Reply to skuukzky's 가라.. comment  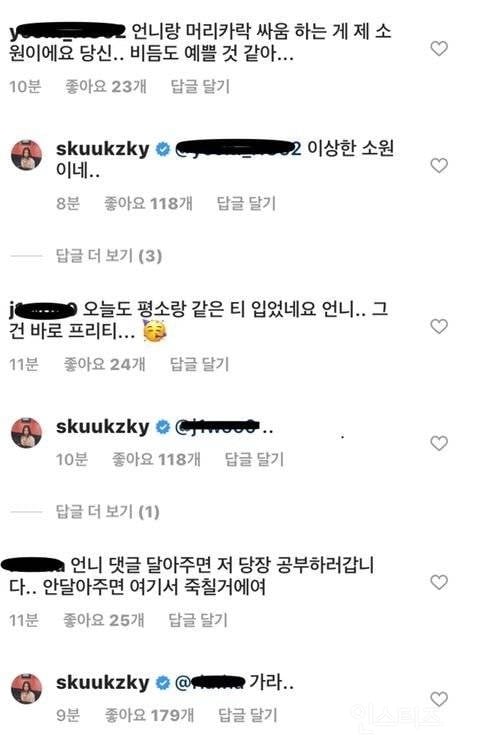pyautogui.click(x=248, y=715)
